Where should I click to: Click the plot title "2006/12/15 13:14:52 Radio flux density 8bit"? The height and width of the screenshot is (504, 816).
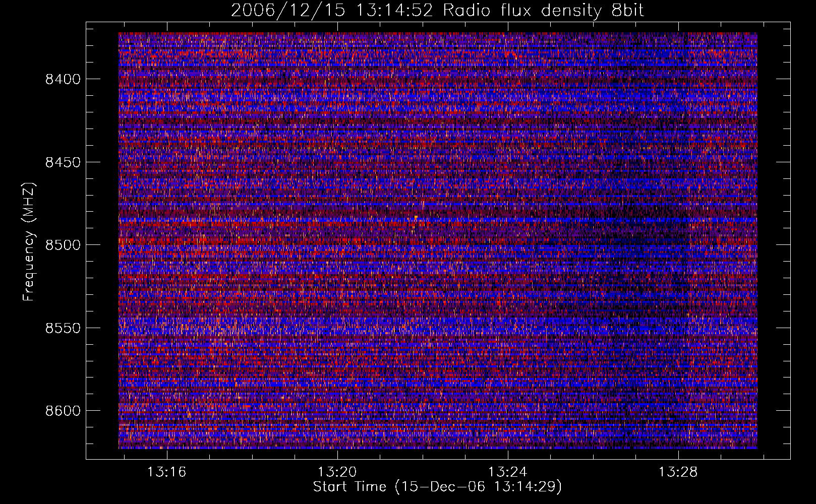pyautogui.click(x=438, y=10)
